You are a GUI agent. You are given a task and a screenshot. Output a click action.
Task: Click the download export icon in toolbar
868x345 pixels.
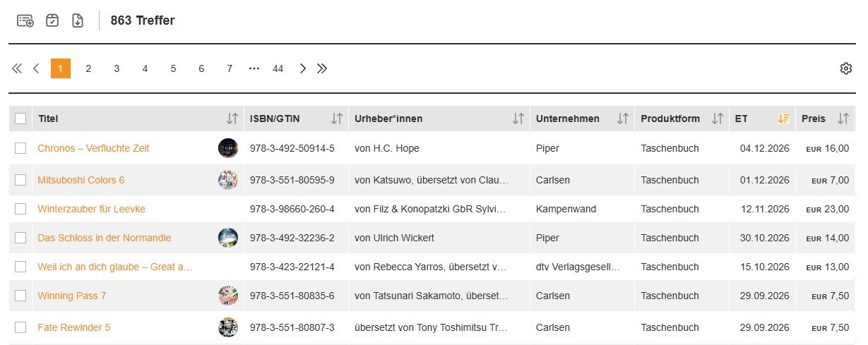coord(78,20)
